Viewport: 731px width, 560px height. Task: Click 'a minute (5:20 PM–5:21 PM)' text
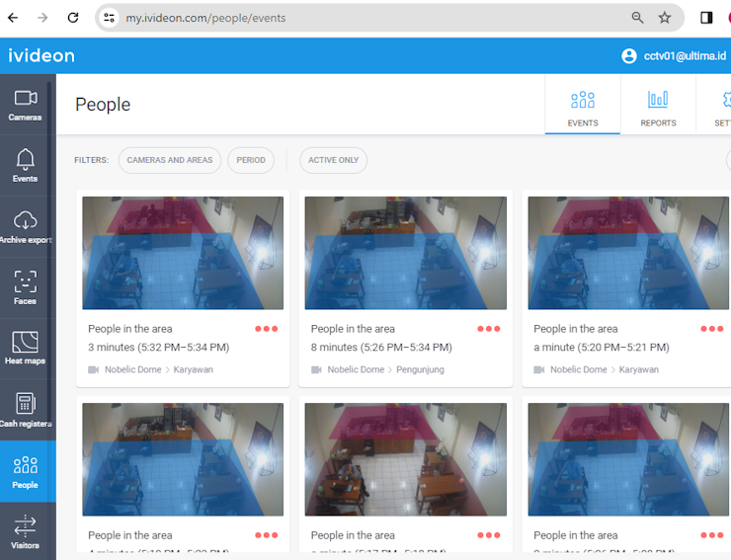pyautogui.click(x=602, y=348)
